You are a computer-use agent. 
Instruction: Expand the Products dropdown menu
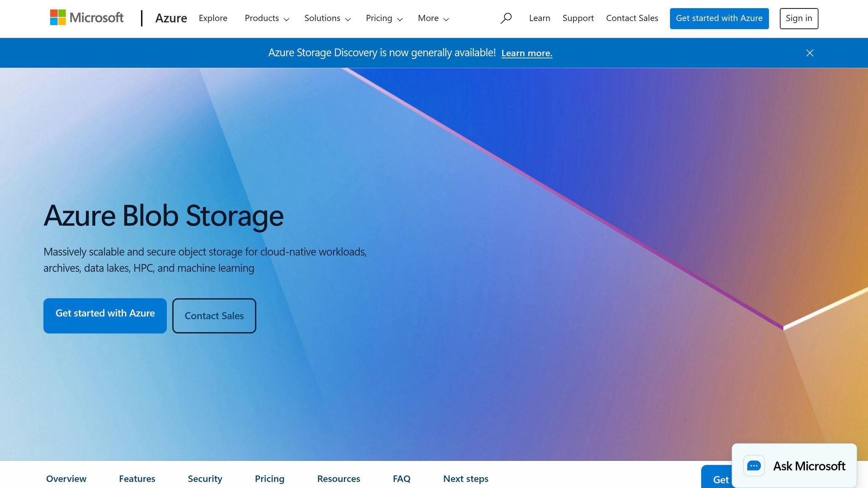tap(267, 18)
